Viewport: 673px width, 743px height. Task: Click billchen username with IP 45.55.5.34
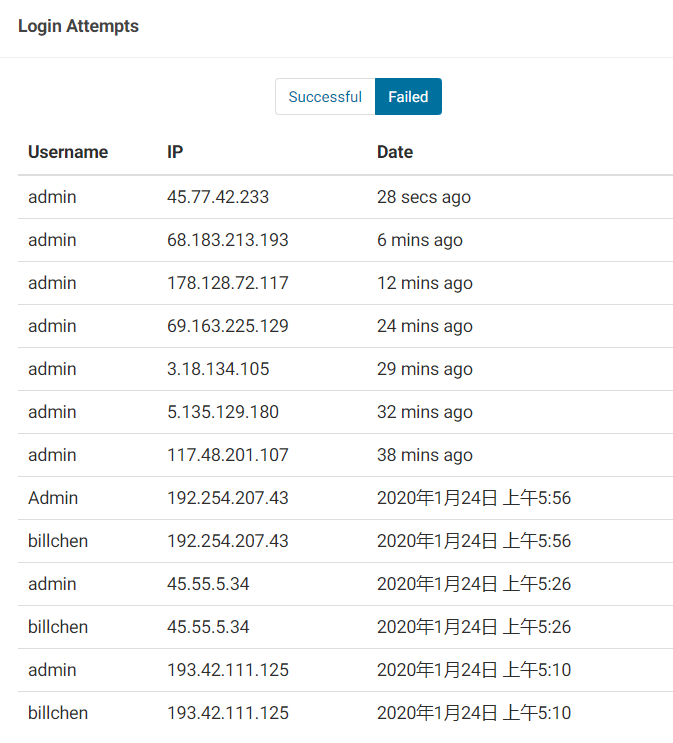(58, 627)
